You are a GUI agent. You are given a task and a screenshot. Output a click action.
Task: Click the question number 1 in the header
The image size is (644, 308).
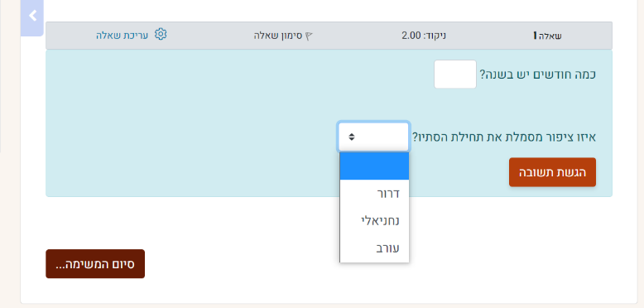[x=536, y=36]
